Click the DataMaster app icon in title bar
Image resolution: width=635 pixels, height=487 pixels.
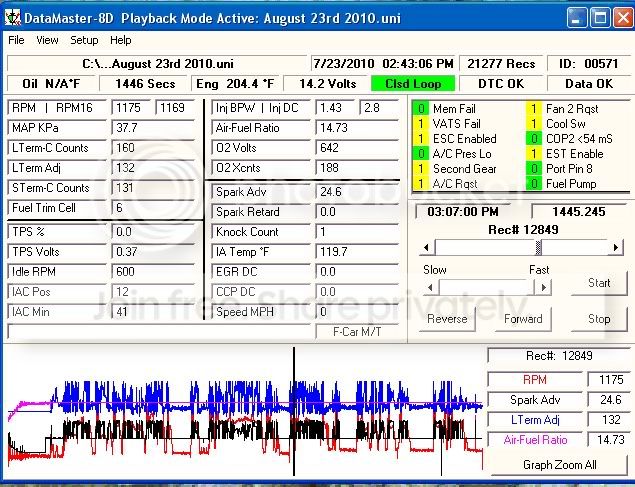[x=14, y=17]
